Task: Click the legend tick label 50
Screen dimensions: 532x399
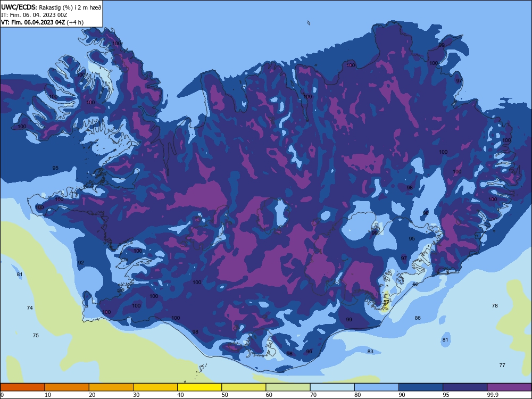Action: point(225,395)
